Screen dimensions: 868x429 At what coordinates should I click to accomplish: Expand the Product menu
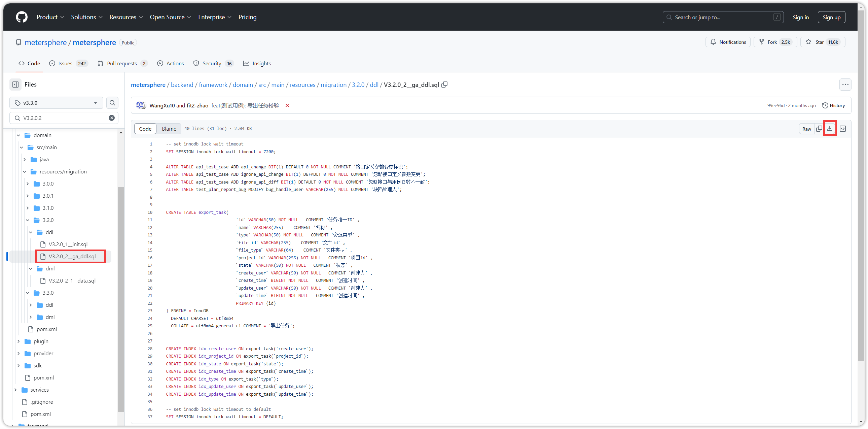[x=50, y=17]
